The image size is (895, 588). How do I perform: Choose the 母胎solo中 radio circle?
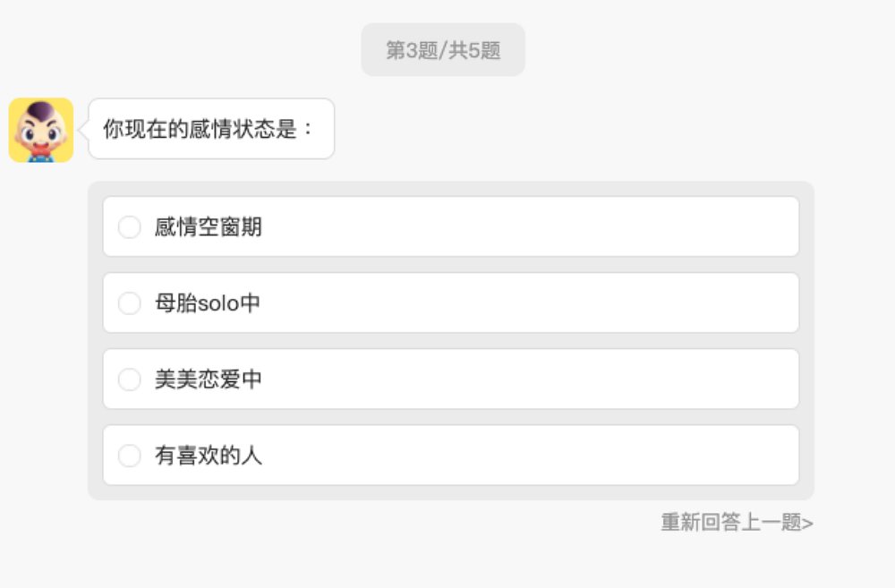click(130, 303)
